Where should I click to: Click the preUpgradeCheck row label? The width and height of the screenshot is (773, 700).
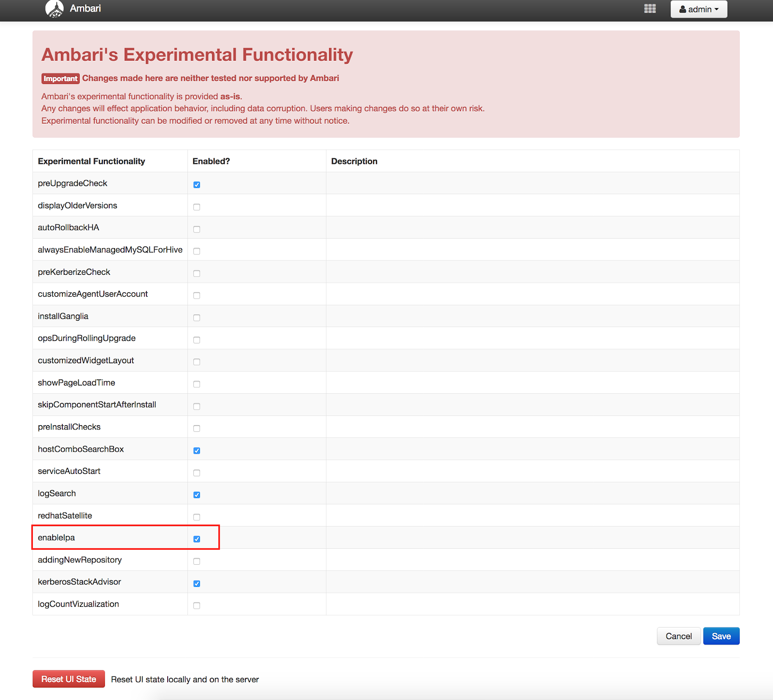click(x=72, y=183)
